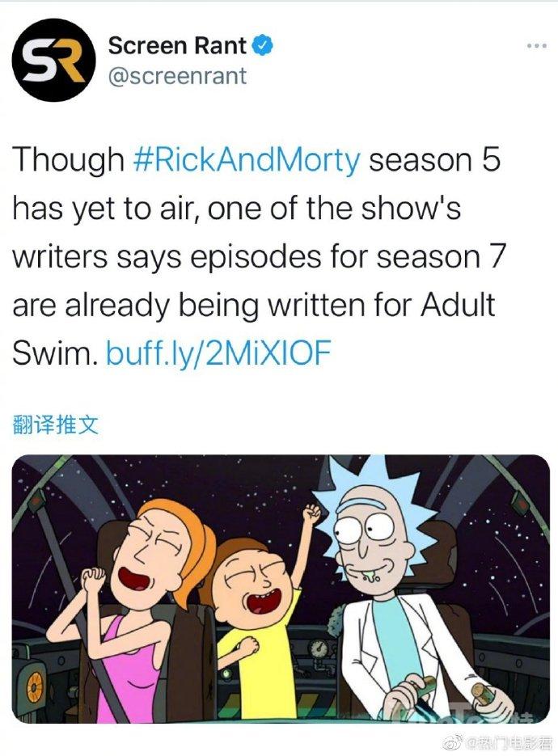Follow the buff.ly/2MiXIOF link
Viewport: 558px width, 756px height.
tap(218, 353)
